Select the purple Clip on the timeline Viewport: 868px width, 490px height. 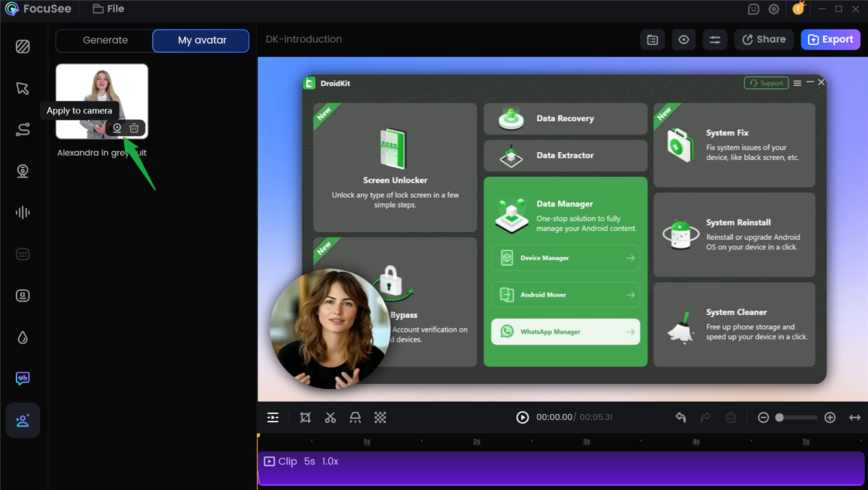pyautogui.click(x=561, y=468)
